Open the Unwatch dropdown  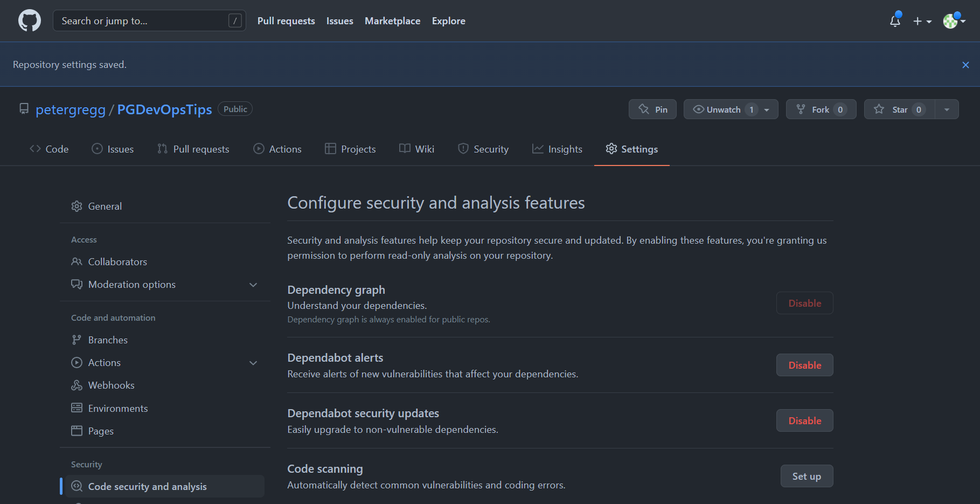[x=731, y=109]
